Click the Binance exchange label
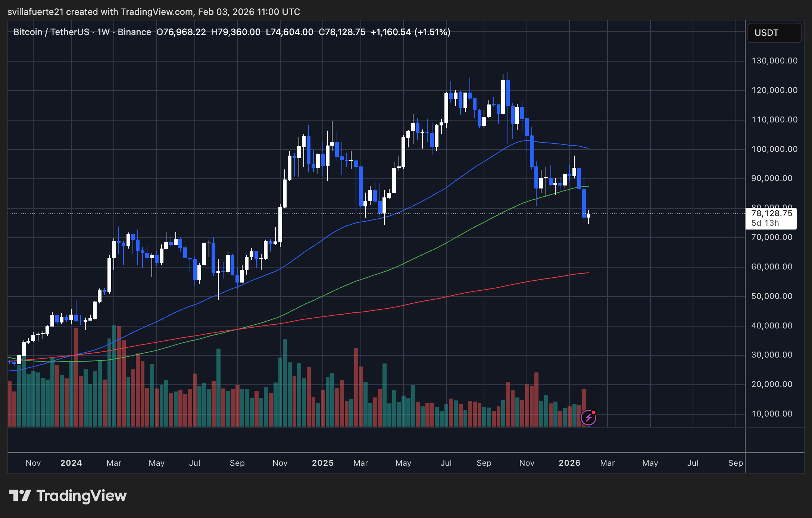The height and width of the screenshot is (518, 812). pyautogui.click(x=134, y=32)
